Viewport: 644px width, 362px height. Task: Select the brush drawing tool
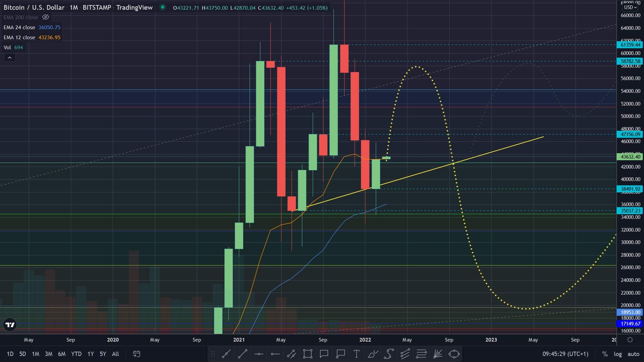click(373, 354)
